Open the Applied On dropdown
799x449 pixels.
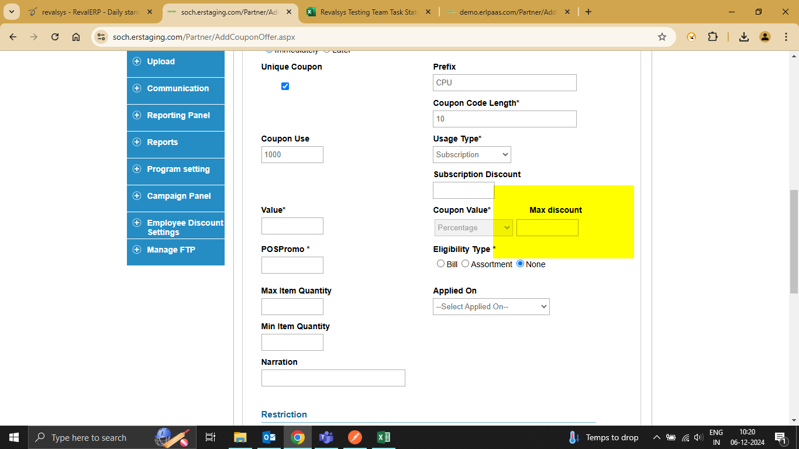pyautogui.click(x=491, y=307)
